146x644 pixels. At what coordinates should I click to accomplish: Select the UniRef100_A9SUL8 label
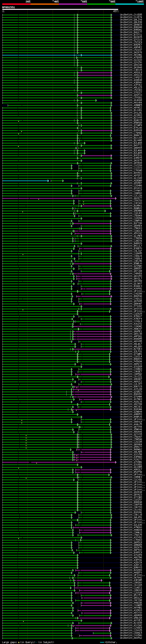click(131, 72)
